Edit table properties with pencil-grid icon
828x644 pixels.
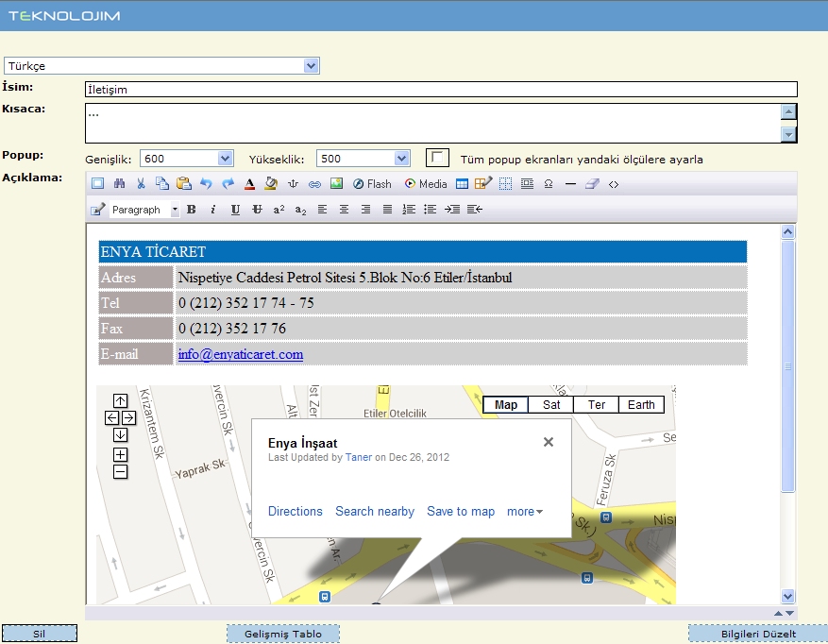(x=483, y=183)
